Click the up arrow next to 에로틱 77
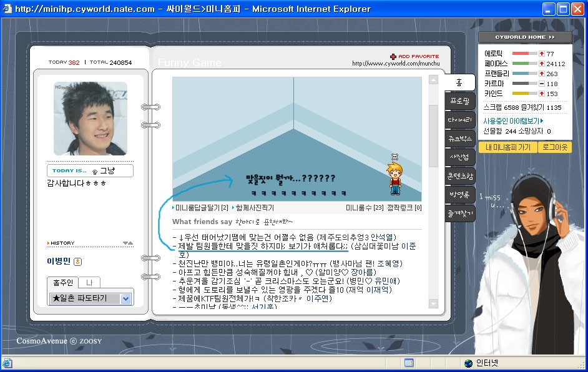 coord(542,54)
